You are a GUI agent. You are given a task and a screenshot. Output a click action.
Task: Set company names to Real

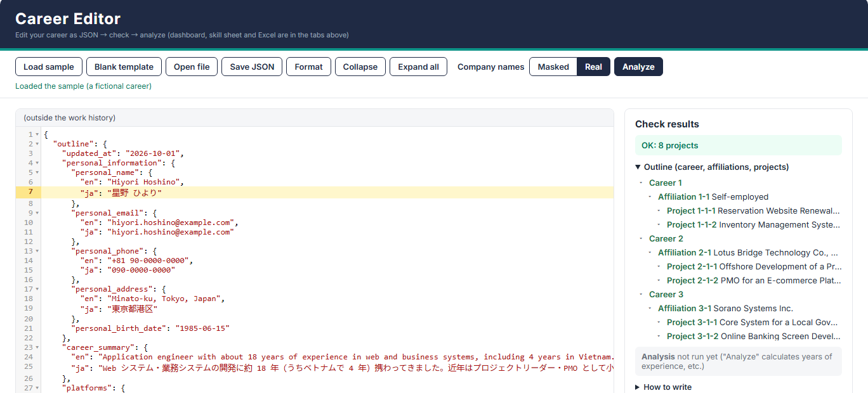coord(594,67)
